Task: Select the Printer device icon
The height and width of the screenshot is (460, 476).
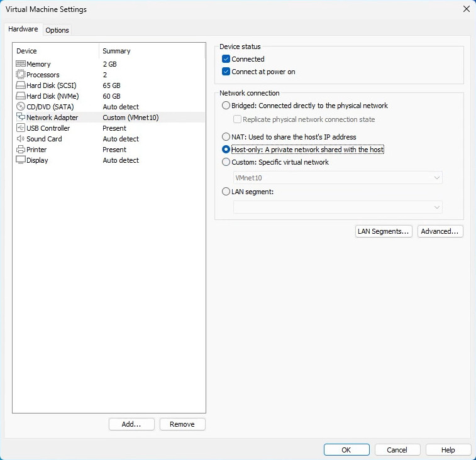Action: pyautogui.click(x=20, y=150)
